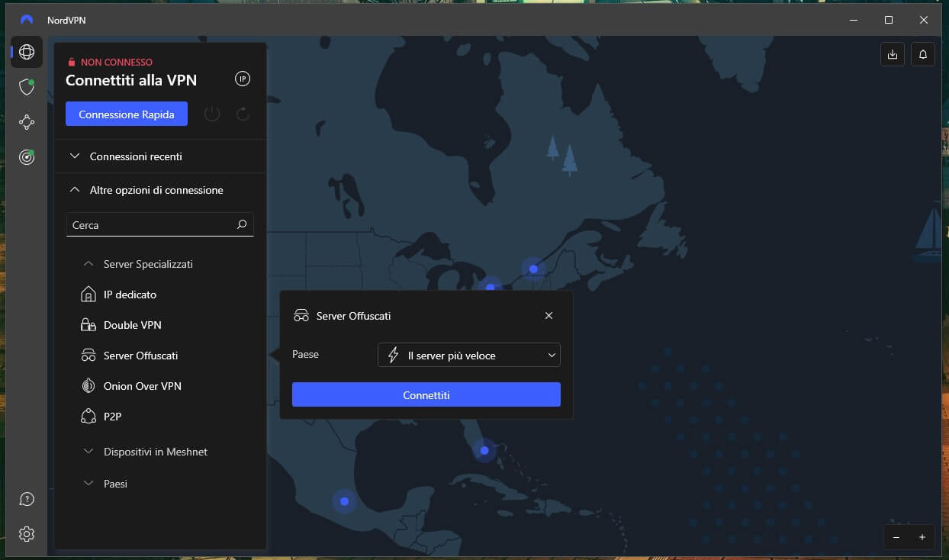
Task: Click the search magnifier icon
Action: pyautogui.click(x=242, y=225)
